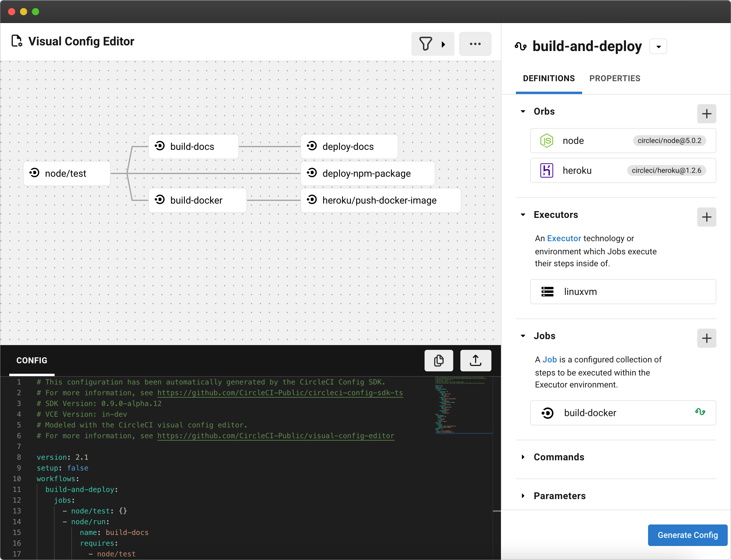Click the heroku/push-docker-image job node
Image resolution: width=731 pixels, height=560 pixels.
(380, 200)
